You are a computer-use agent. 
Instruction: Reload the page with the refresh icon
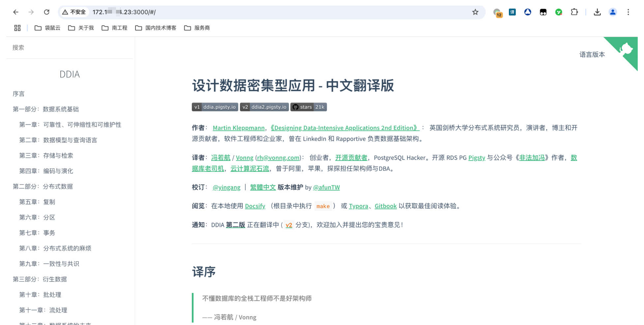(x=47, y=12)
